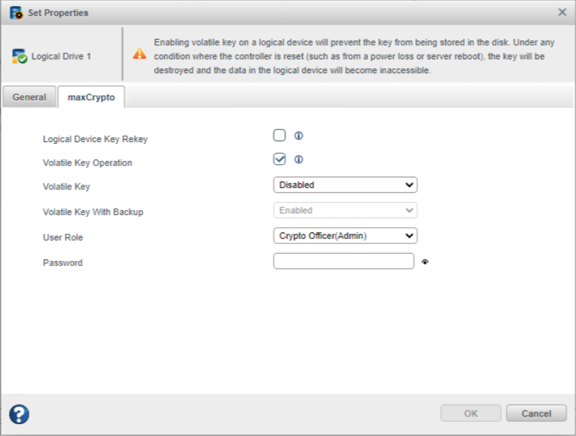Click the OK button

471,414
